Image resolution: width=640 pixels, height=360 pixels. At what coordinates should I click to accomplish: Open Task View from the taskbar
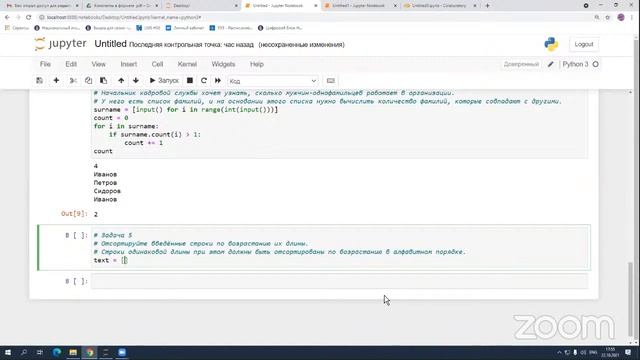40,352
